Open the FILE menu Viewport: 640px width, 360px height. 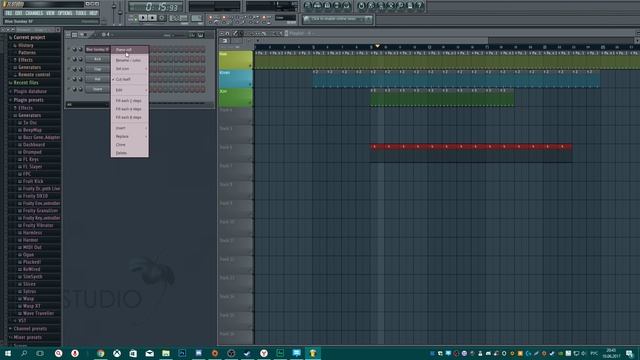coord(9,13)
